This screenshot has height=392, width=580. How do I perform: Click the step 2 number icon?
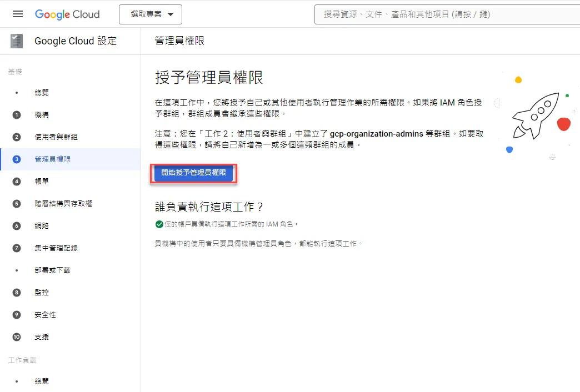coord(17,137)
